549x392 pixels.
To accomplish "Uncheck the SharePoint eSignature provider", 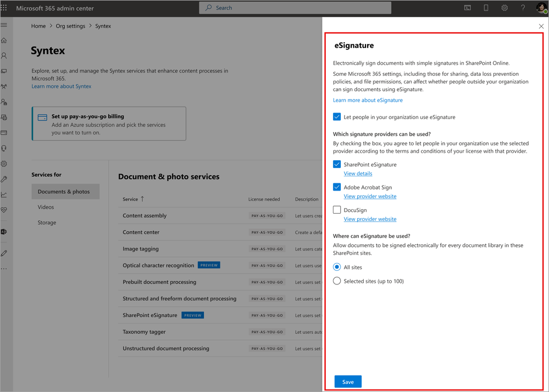I will coord(337,164).
